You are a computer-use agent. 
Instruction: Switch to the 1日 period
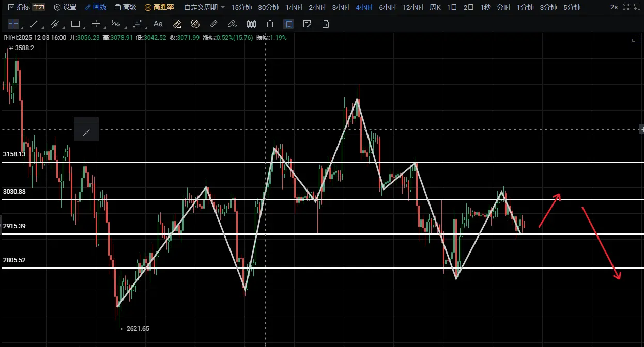pos(452,7)
